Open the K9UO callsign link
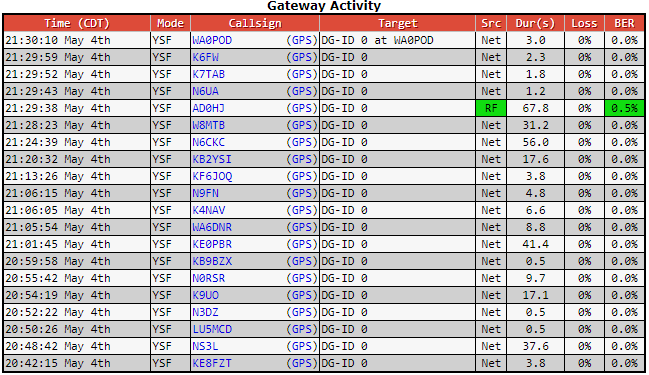The width and height of the screenshot is (649, 375). click(x=205, y=295)
